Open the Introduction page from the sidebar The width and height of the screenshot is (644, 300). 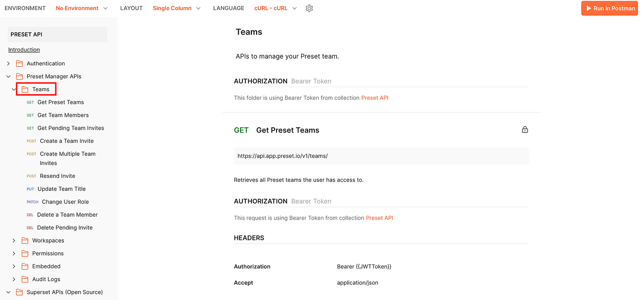point(24,49)
